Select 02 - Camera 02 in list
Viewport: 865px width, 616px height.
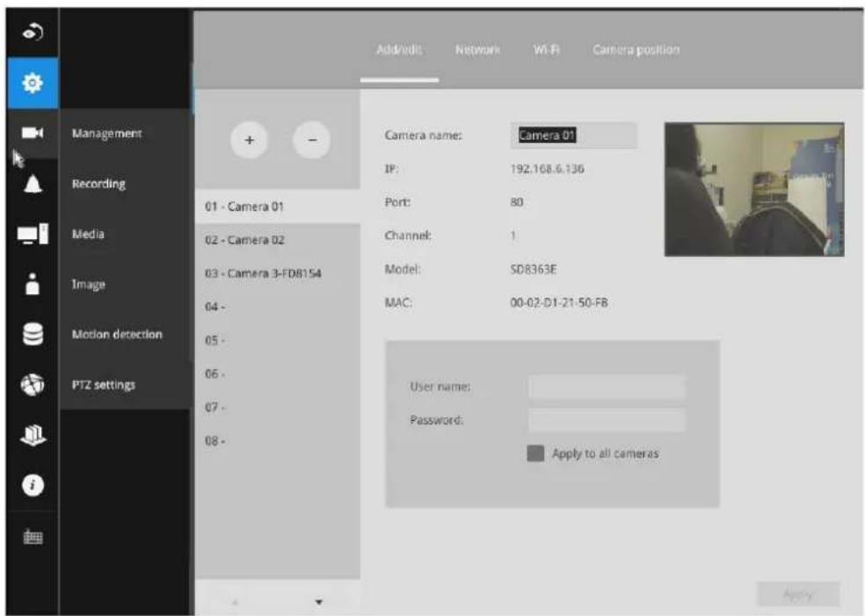click(278, 240)
